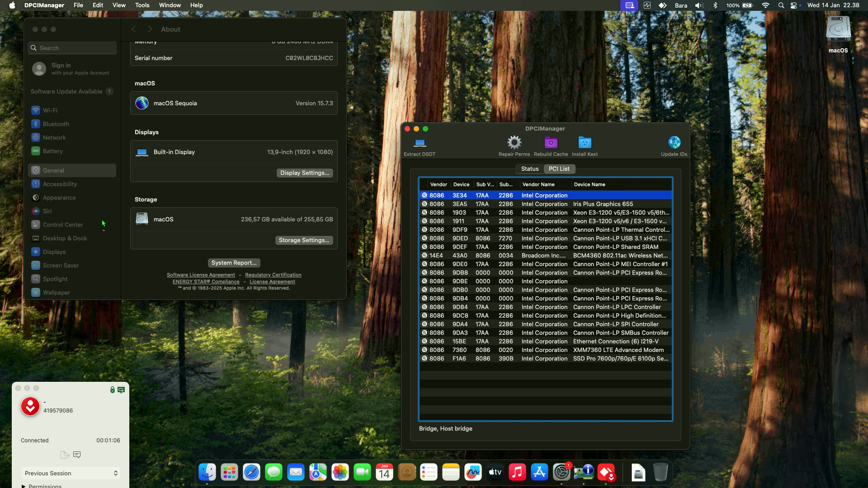Switch to the Status tab
The image size is (868, 488).
(x=530, y=169)
